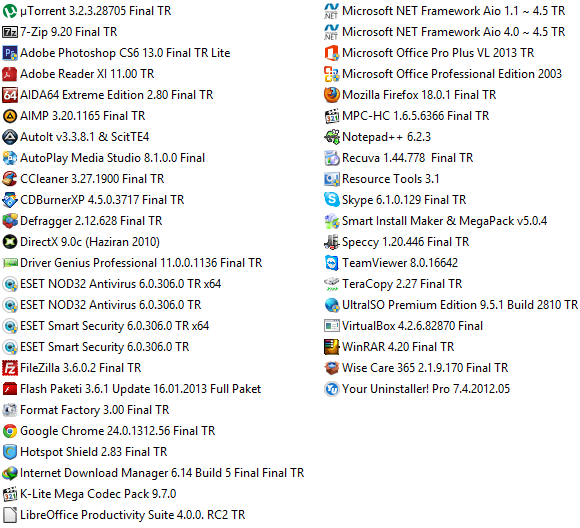Click the CCleaner icon
580x528 pixels.
10,179
